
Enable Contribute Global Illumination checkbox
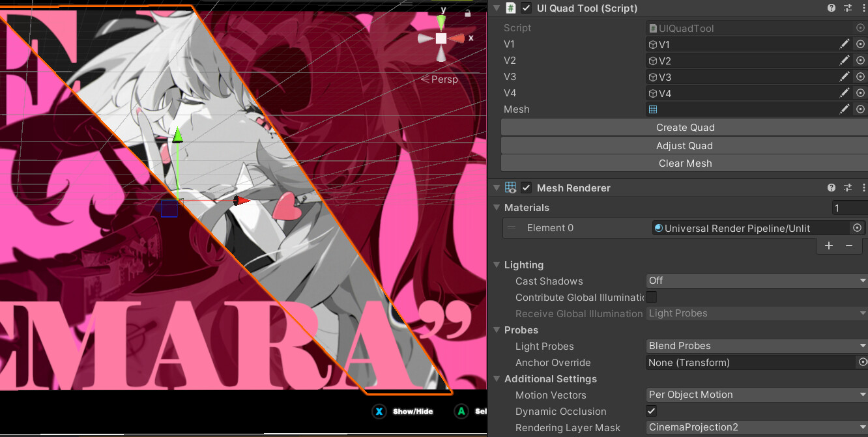[x=651, y=297]
